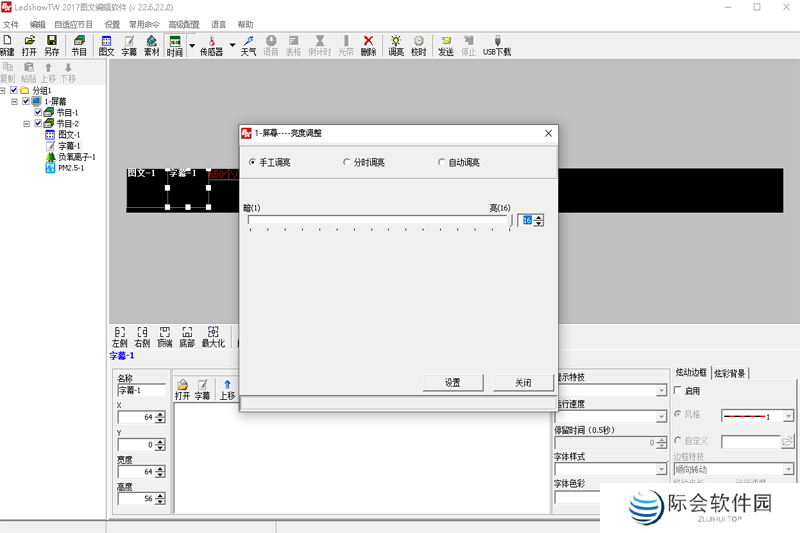800x533 pixels.
Task: Click 打开 icon in subtitle editor panel
Action: pyautogui.click(x=182, y=390)
